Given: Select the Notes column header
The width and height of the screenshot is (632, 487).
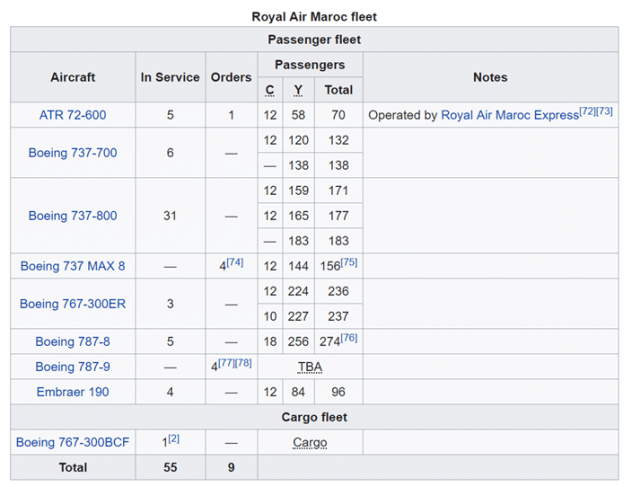Looking at the screenshot, I should coord(491,77).
